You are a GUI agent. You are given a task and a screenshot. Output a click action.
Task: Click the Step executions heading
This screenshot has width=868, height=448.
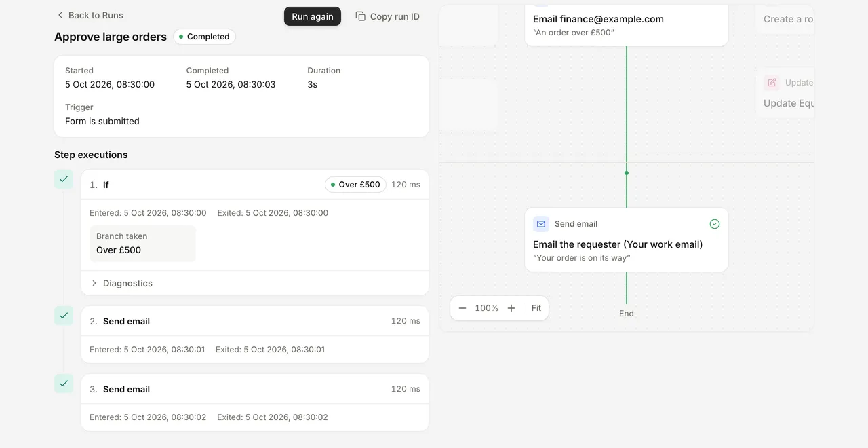coord(91,155)
